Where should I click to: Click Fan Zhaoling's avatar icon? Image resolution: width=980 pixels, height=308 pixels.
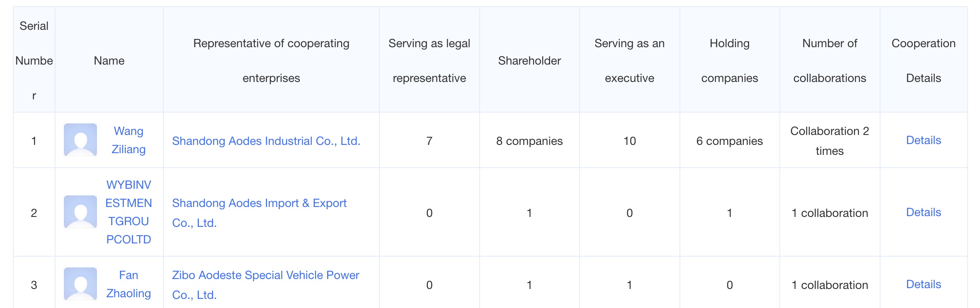click(80, 284)
